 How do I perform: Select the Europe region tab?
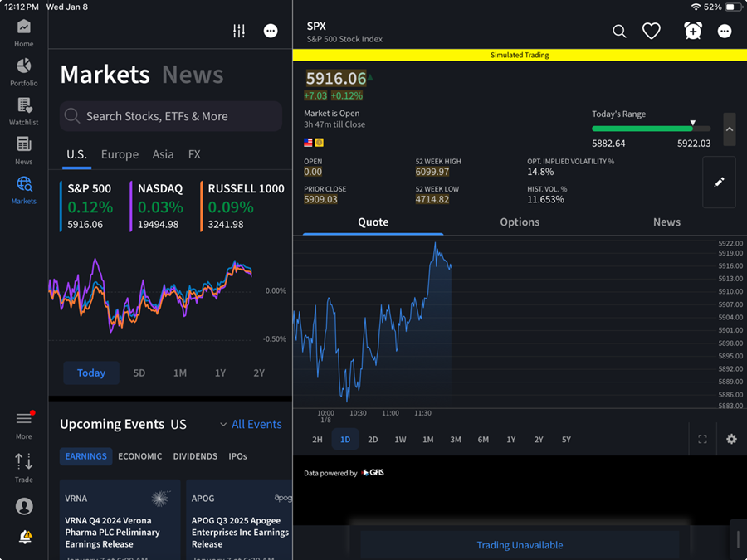(120, 155)
